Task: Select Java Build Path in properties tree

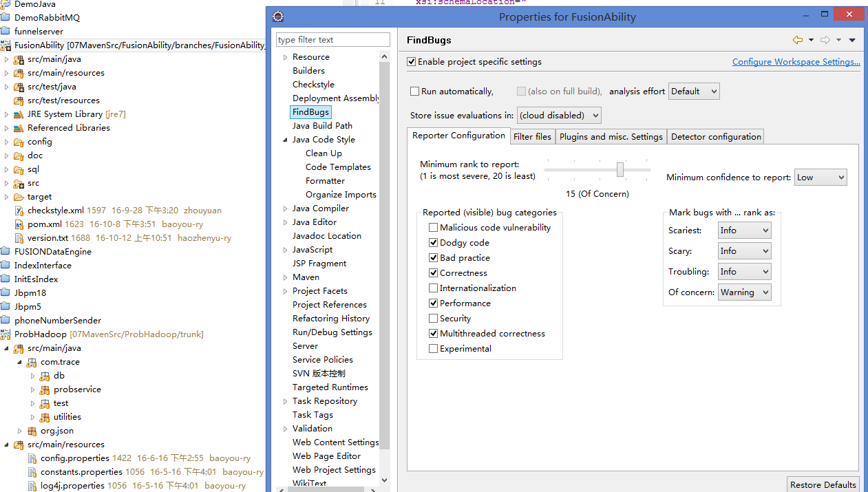Action: [x=322, y=126]
